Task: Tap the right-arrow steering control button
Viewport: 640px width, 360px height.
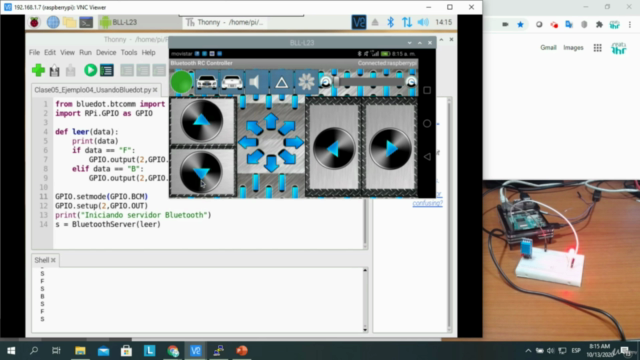Action: (x=390, y=149)
